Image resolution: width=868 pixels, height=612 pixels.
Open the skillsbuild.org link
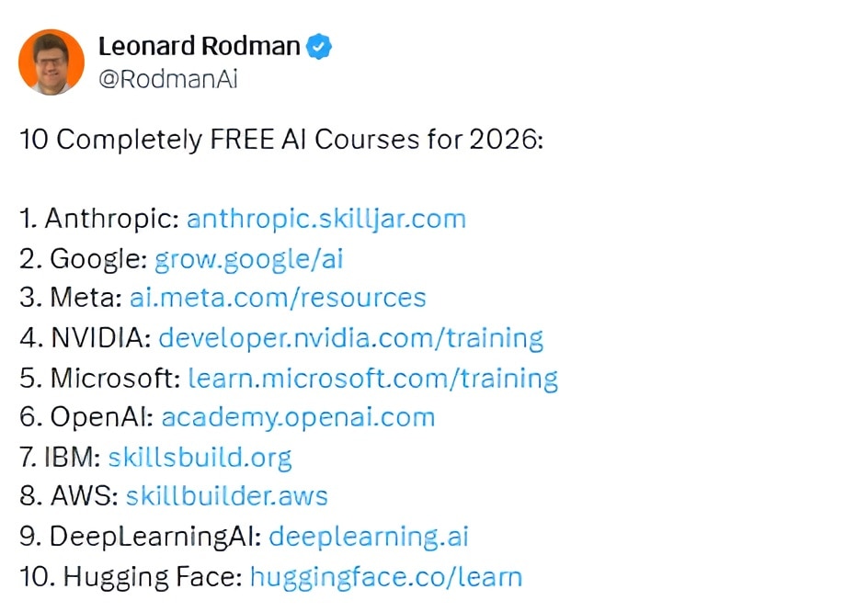pyautogui.click(x=200, y=457)
